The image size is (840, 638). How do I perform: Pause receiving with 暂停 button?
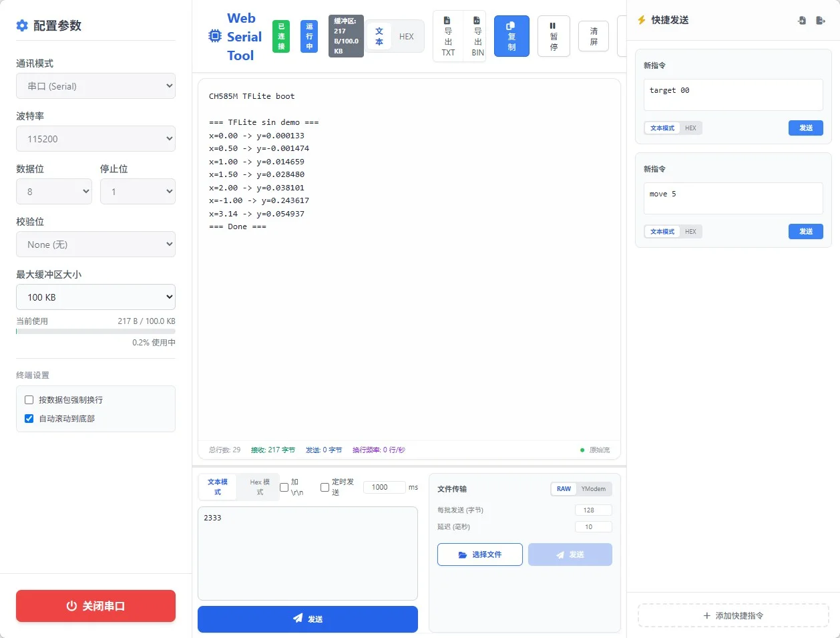554,36
